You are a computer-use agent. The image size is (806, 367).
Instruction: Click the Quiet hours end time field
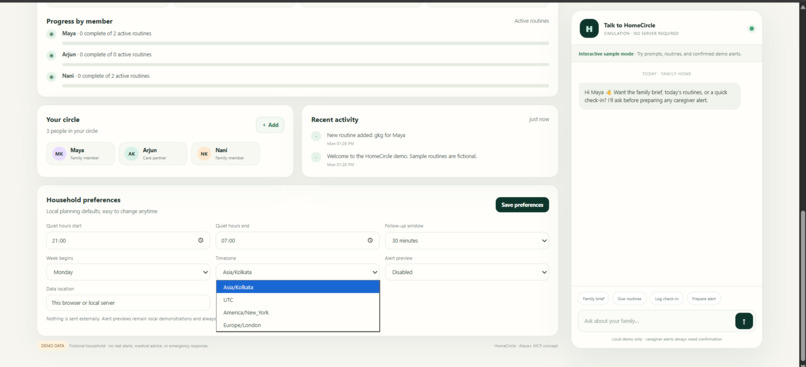pyautogui.click(x=298, y=241)
